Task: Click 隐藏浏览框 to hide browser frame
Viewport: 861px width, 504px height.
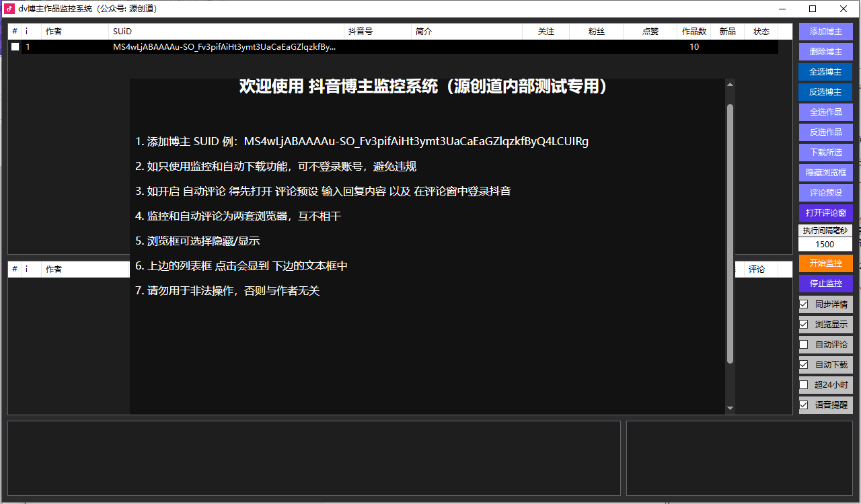Action: coord(825,173)
